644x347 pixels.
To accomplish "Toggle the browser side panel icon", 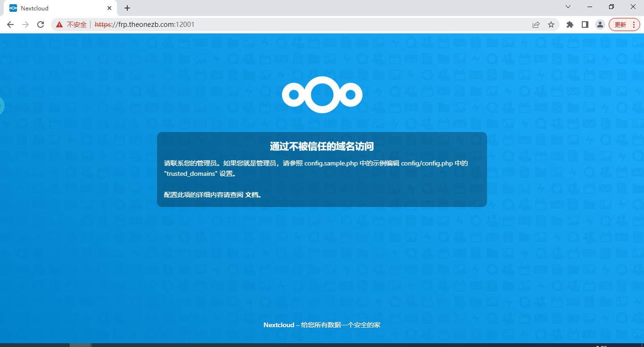I will coord(585,25).
